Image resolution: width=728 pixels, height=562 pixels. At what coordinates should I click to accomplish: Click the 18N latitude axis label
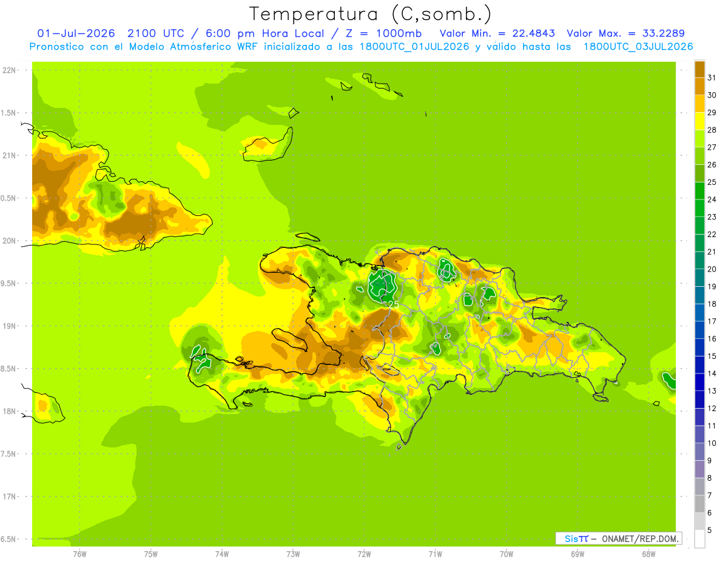point(9,411)
